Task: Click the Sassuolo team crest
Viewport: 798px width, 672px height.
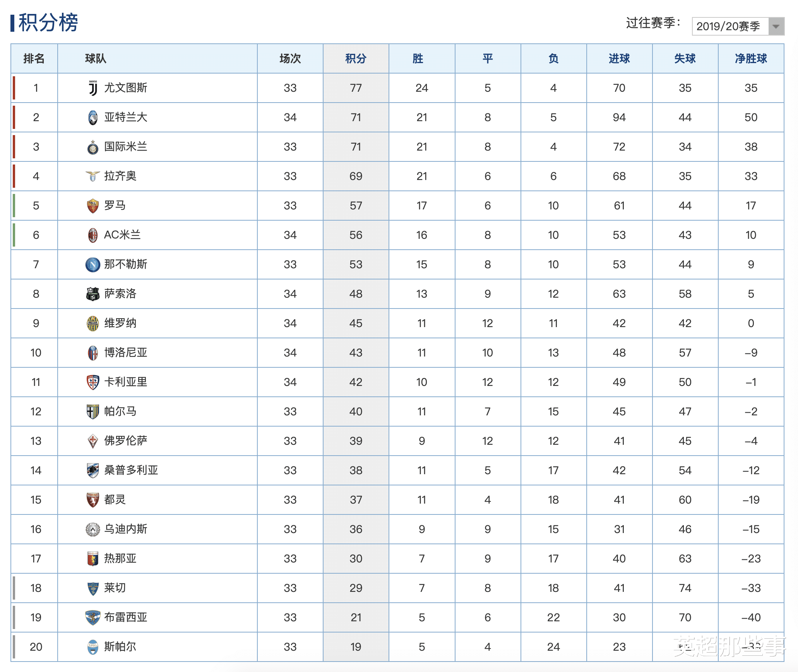Action: coord(93,294)
